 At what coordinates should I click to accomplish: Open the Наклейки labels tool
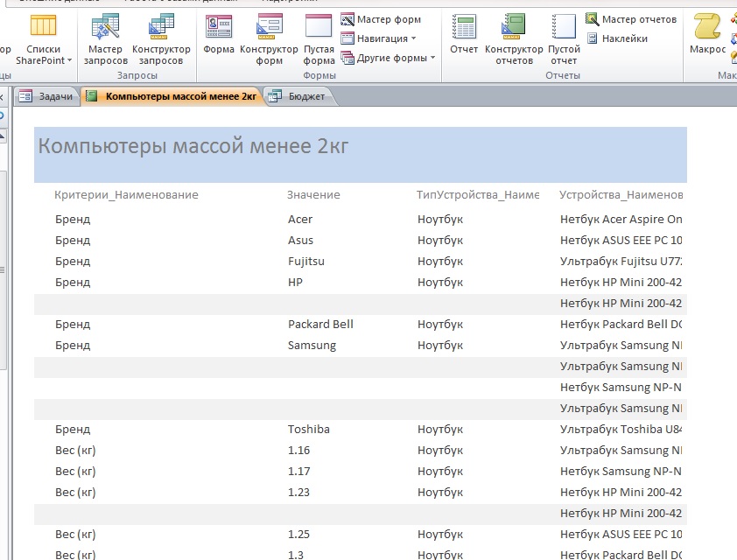pos(617,38)
